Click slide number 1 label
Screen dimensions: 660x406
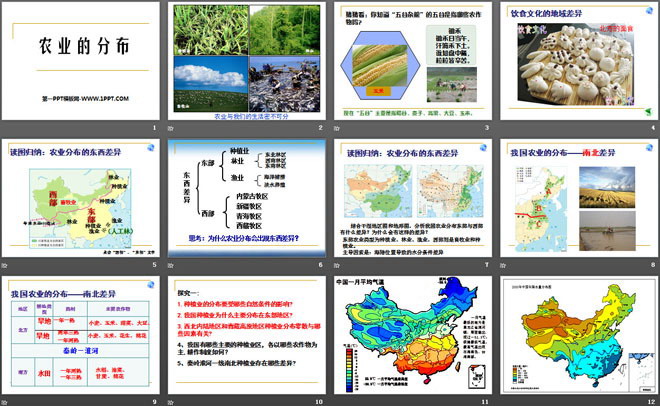click(154, 127)
